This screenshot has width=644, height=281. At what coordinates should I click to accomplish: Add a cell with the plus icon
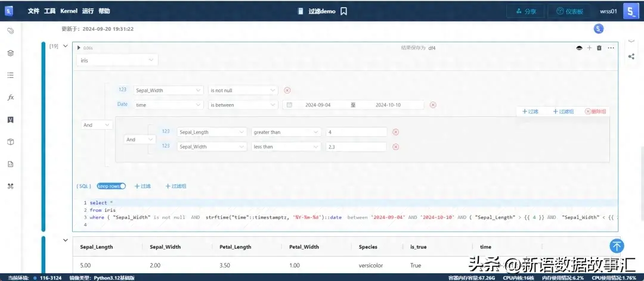click(589, 48)
